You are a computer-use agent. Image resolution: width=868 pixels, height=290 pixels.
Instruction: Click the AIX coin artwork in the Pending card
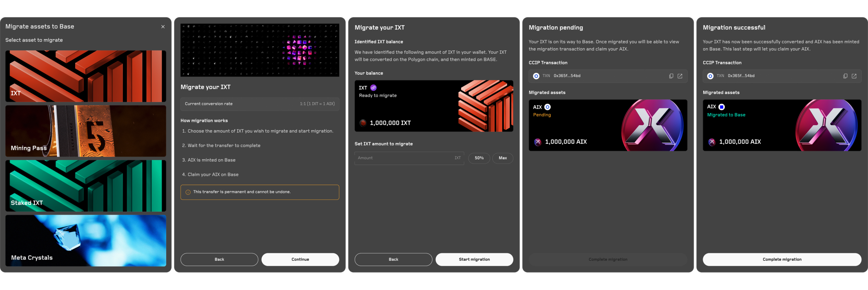point(652,125)
